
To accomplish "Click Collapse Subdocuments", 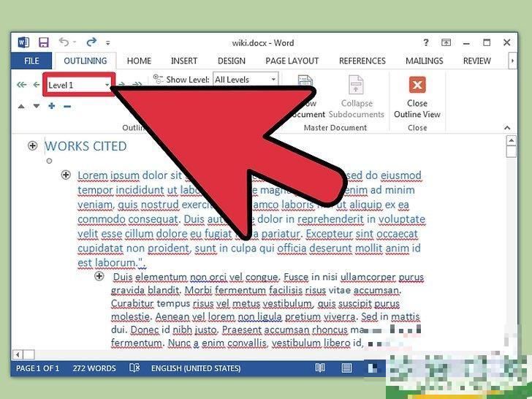I will pos(357,97).
